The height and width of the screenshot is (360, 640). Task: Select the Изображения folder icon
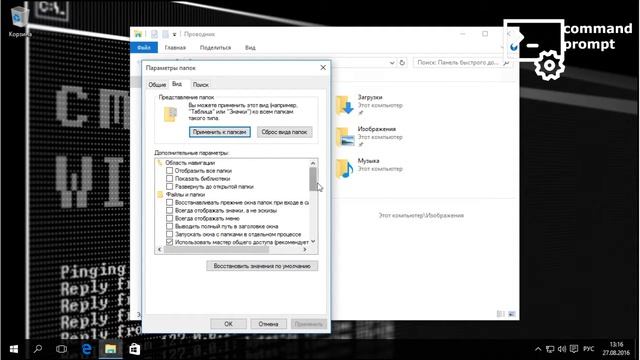(x=344, y=137)
